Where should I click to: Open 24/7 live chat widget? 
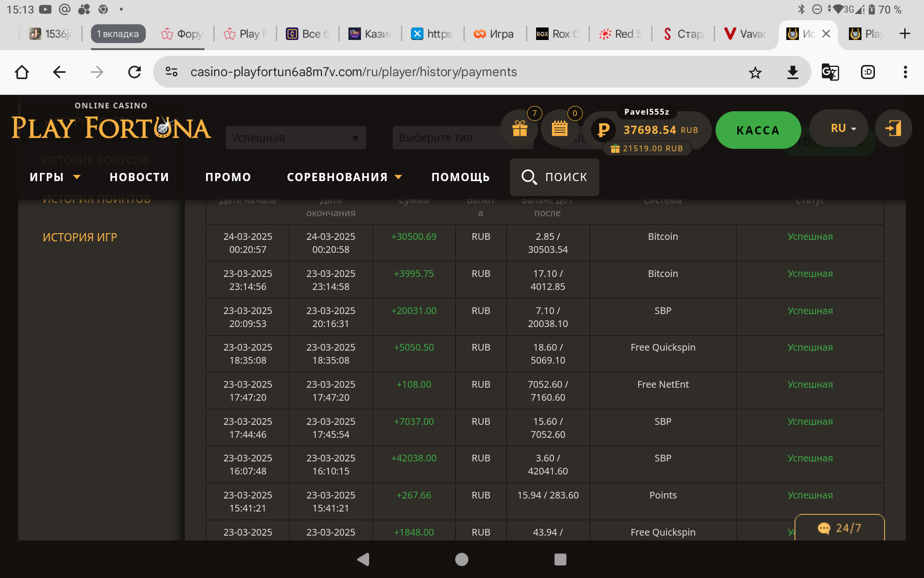click(x=839, y=528)
